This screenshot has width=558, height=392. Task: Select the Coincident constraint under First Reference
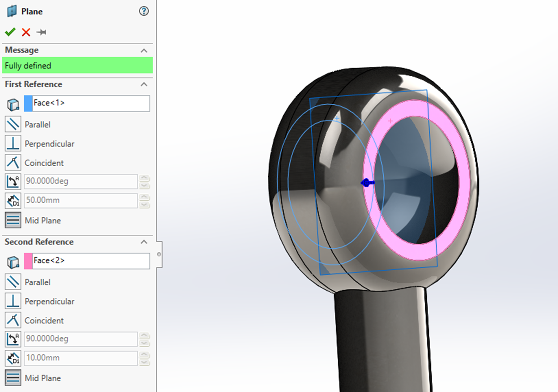[13, 162]
